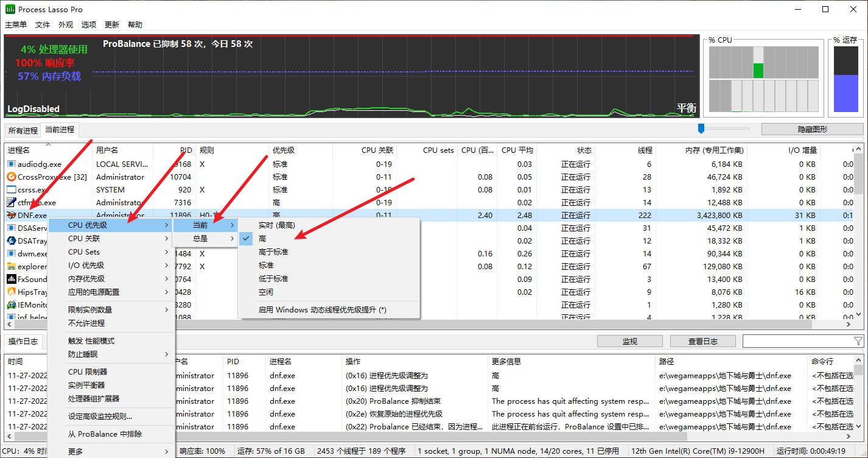Sort by 进程名 column header

pos(49,150)
